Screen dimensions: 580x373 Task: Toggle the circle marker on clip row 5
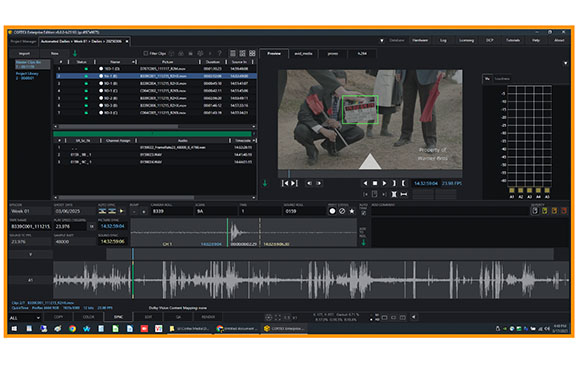point(101,98)
